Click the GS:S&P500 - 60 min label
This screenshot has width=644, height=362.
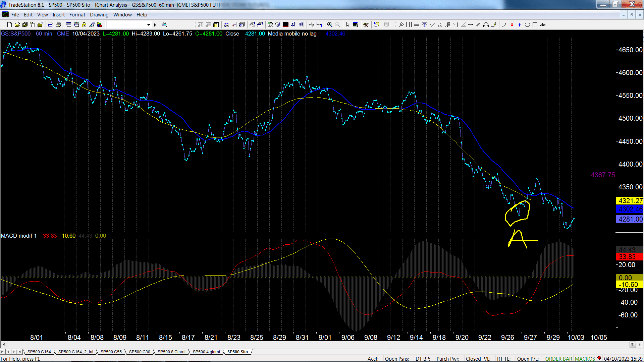(x=26, y=34)
